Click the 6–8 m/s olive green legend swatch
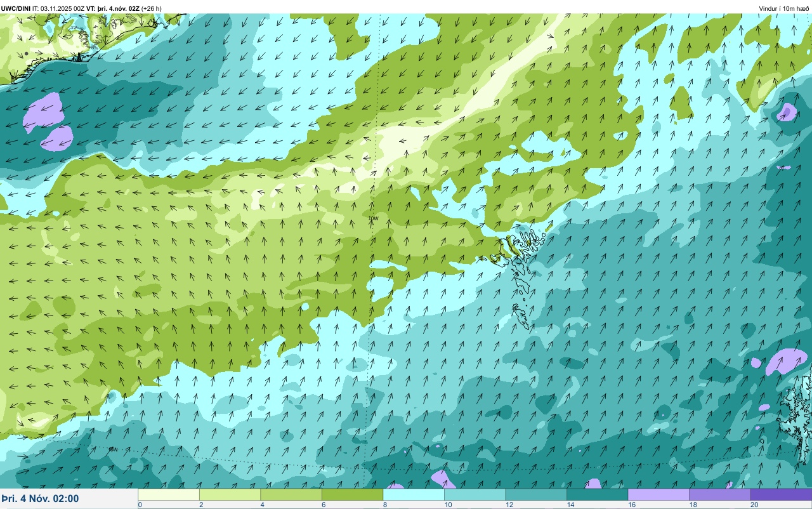Screen dimensions: 812x509 tap(352, 494)
